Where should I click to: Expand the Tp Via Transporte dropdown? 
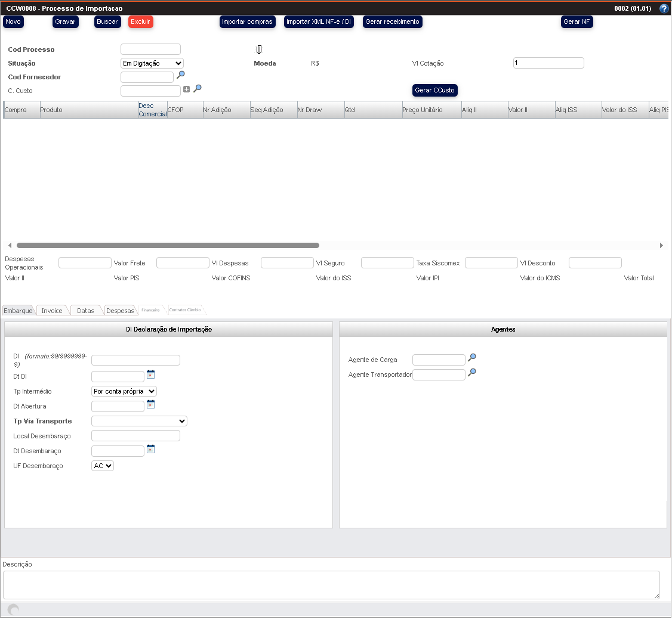139,421
